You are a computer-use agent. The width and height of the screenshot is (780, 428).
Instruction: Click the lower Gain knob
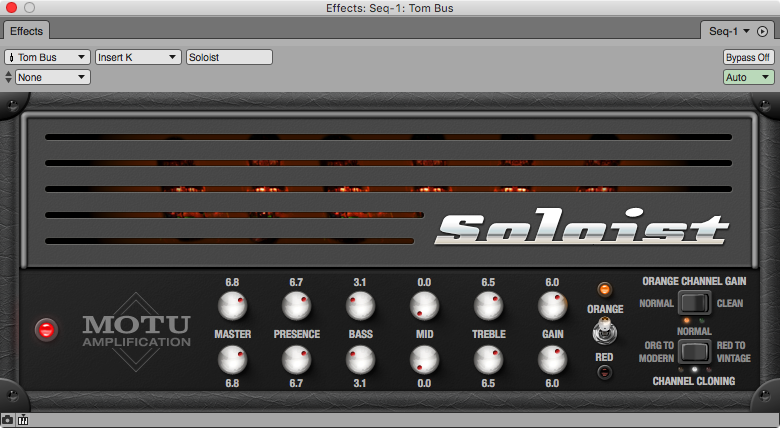pos(552,360)
